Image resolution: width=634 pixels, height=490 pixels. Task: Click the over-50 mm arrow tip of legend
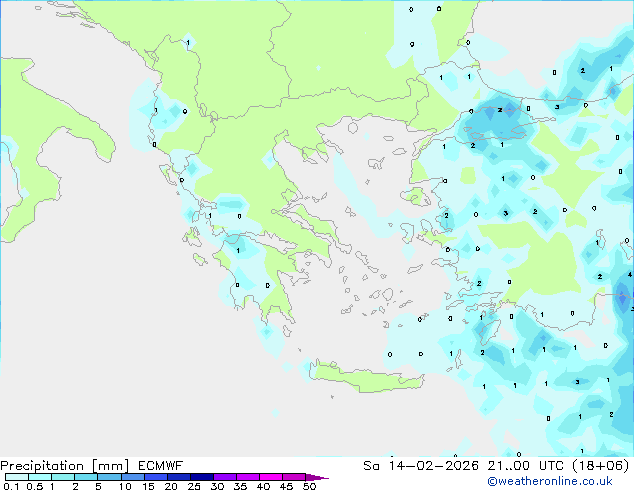pyautogui.click(x=317, y=477)
